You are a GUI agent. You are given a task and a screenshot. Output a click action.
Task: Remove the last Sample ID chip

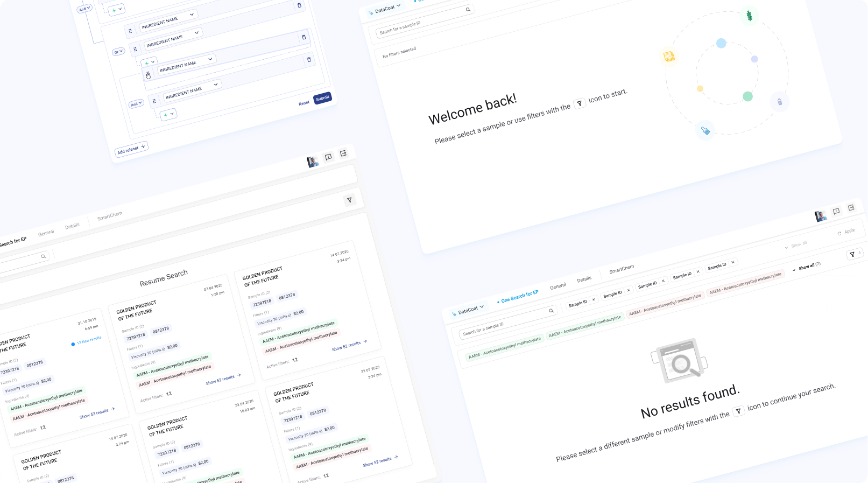[732, 262]
